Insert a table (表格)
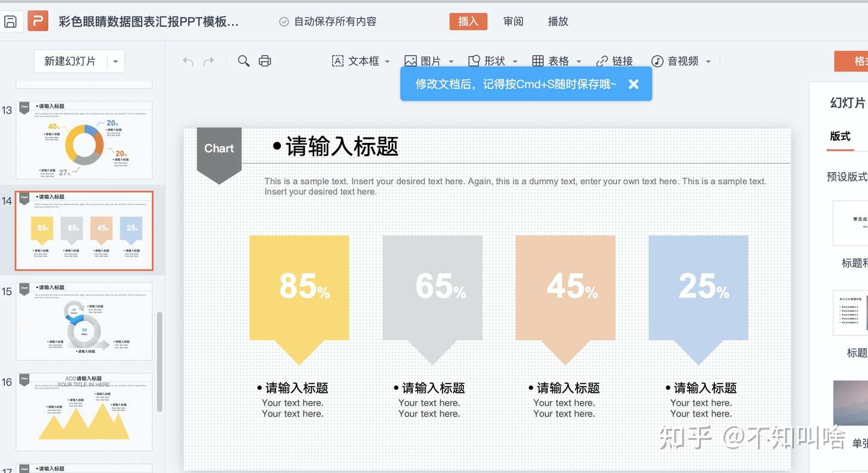The image size is (868, 473). 551,61
